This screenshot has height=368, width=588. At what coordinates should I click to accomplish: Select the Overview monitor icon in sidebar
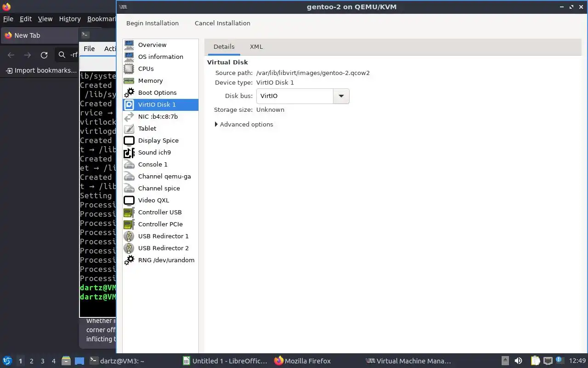[x=129, y=45]
